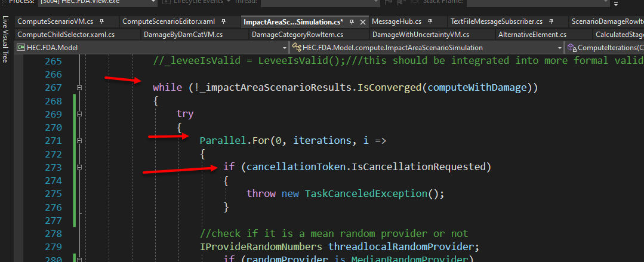Viewport: 644px width, 262px height.
Task: Click 'IProvideRandomNumbers' interface name
Action: (x=261, y=247)
